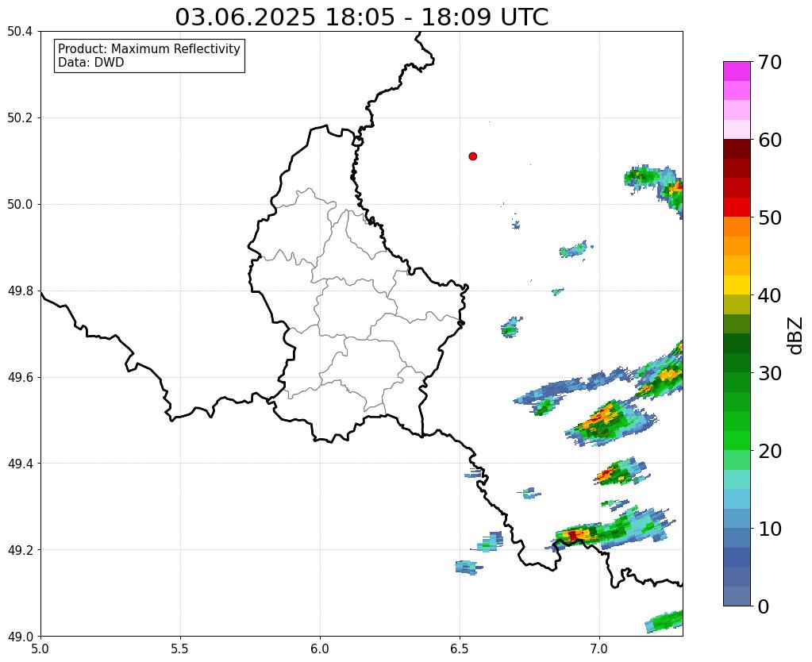Click latitude axis label 49.4
The height and width of the screenshot is (662, 812).
pos(20,464)
